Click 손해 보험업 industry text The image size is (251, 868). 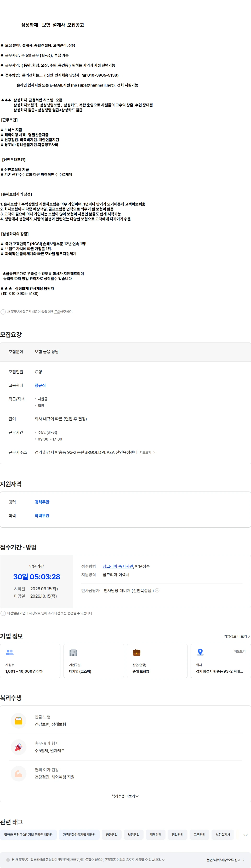[141, 671]
